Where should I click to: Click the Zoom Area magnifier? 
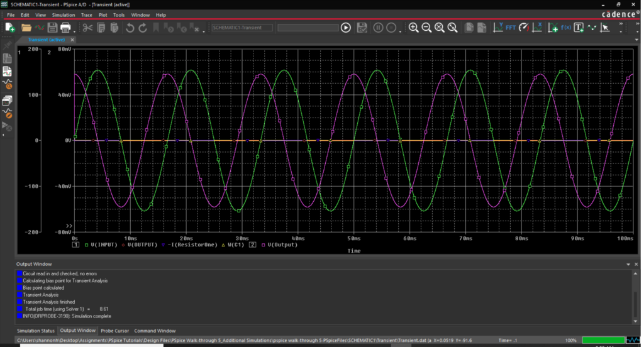coord(440,28)
